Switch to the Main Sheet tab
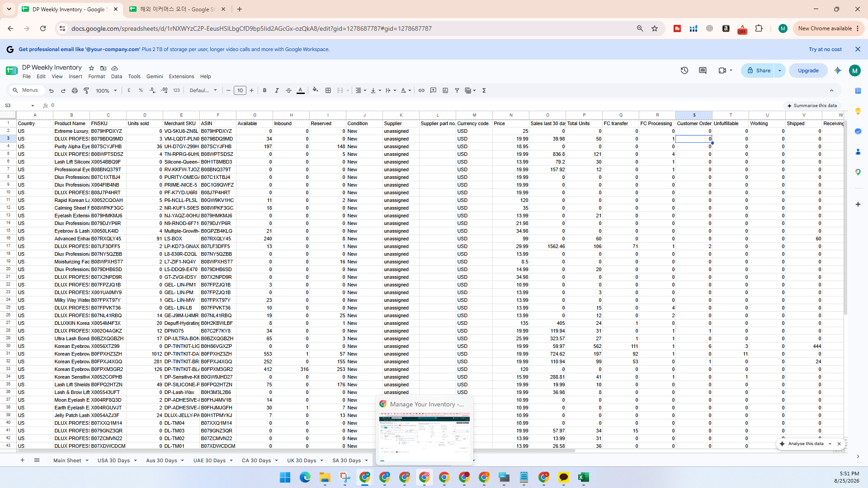Image resolution: width=868 pixels, height=488 pixels. [67, 460]
